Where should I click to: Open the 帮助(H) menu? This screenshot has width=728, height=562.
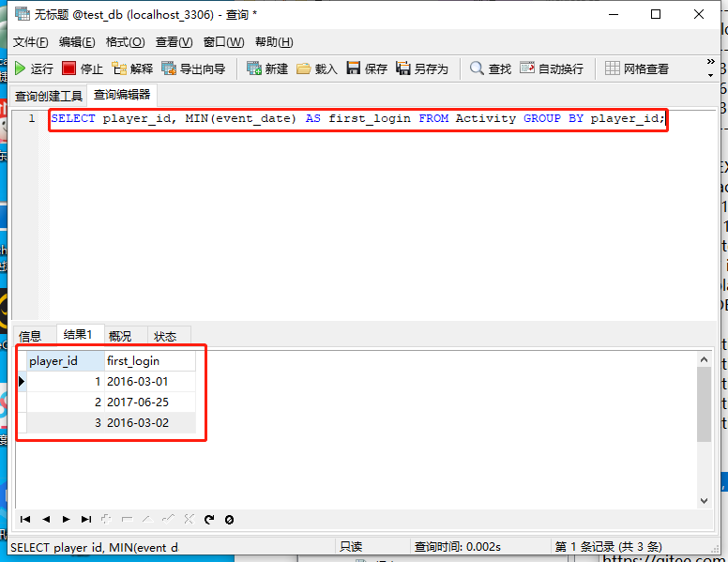[274, 42]
